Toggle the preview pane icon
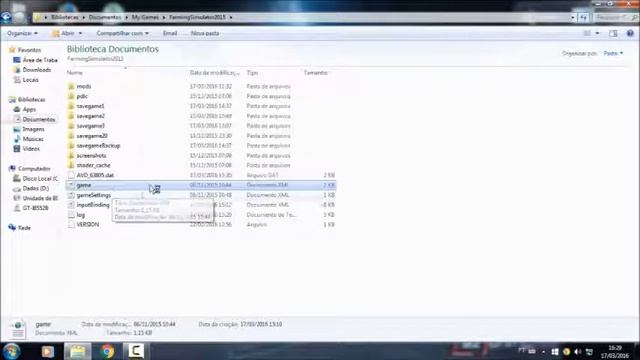640x360 pixels. pyautogui.click(x=613, y=33)
